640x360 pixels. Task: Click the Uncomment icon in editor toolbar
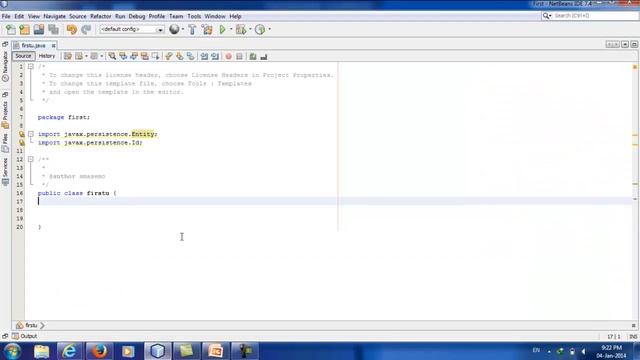pyautogui.click(x=264, y=56)
